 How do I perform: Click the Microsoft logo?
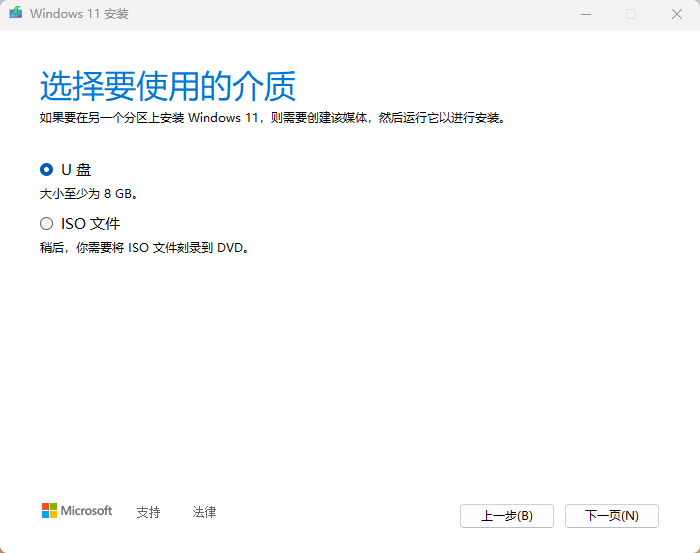tap(77, 511)
